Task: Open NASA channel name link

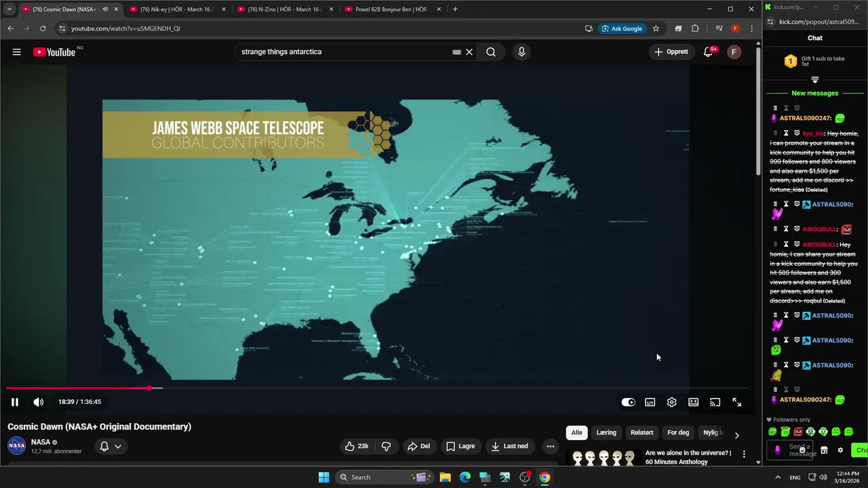Action: point(41,442)
